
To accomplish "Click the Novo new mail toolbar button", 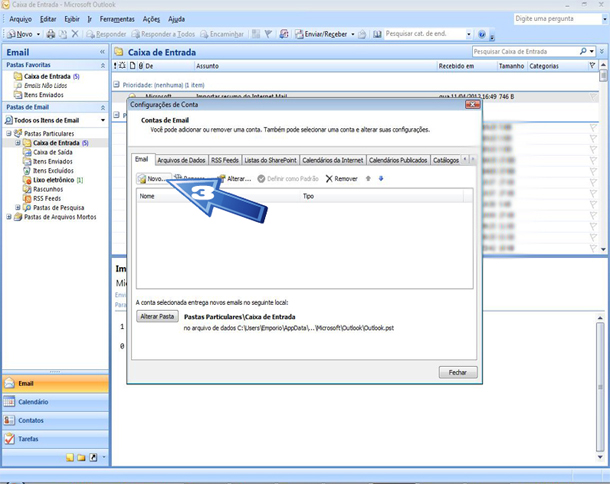I will point(20,34).
